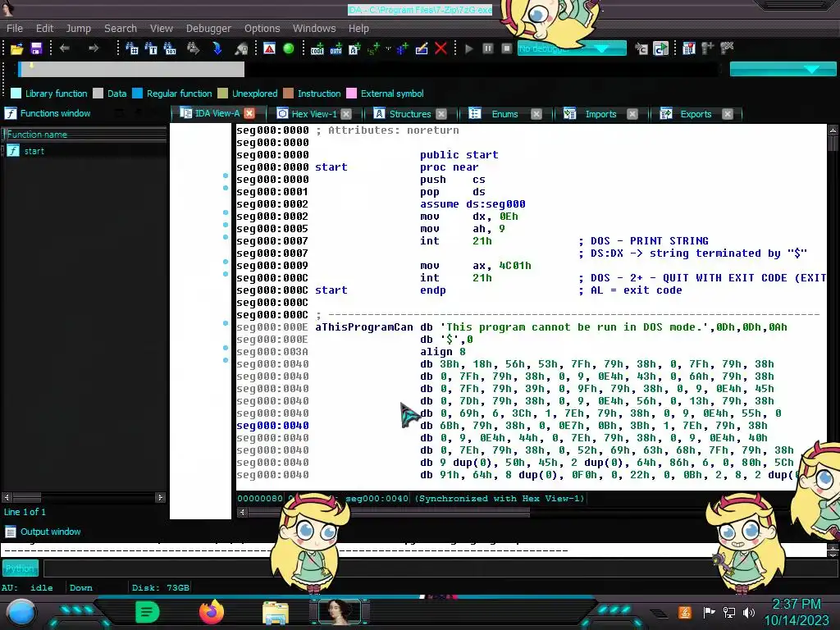Click the aThisProgramCan label in disassembly
840x630 pixels.
click(x=363, y=327)
